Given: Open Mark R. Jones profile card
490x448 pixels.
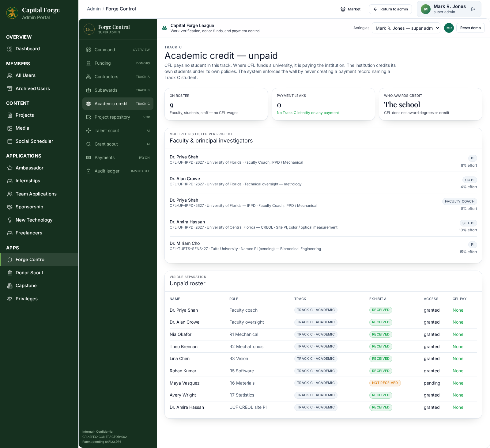Looking at the screenshot, I should tap(449, 9).
